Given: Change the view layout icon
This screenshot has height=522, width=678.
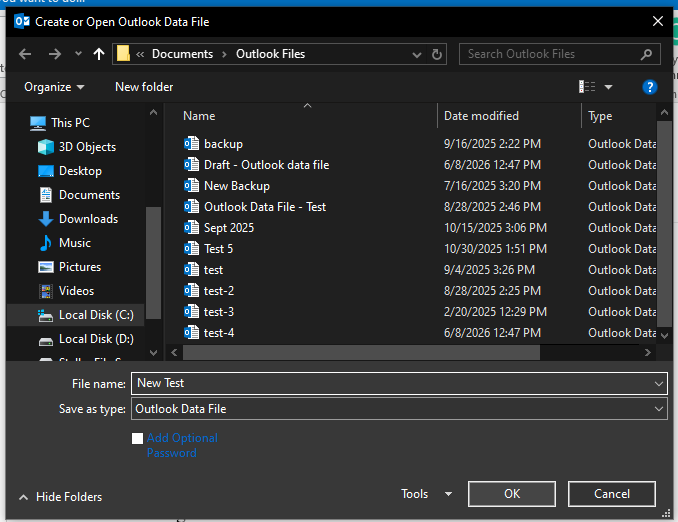Looking at the screenshot, I should pos(587,87).
